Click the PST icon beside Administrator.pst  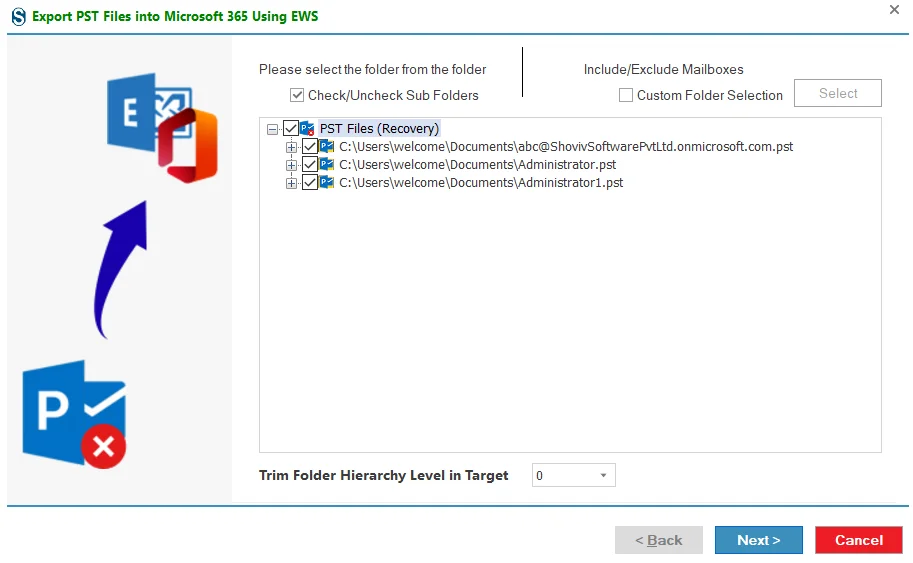coord(327,165)
